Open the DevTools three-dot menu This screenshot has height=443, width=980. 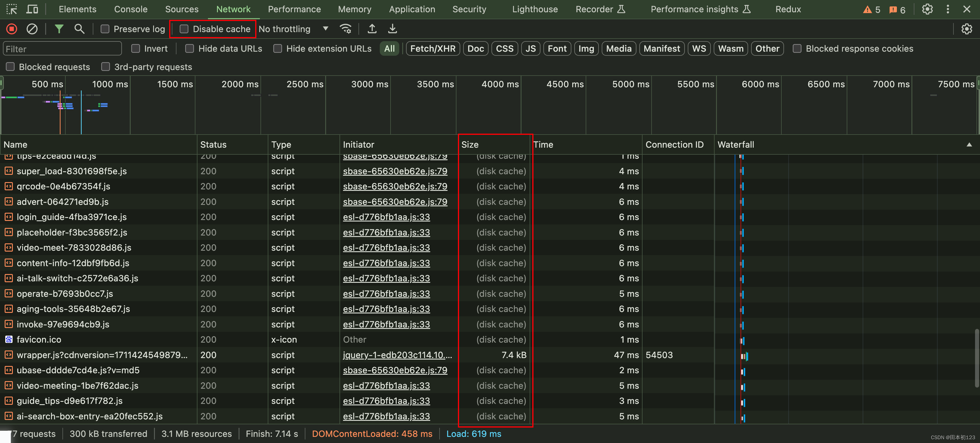(948, 9)
